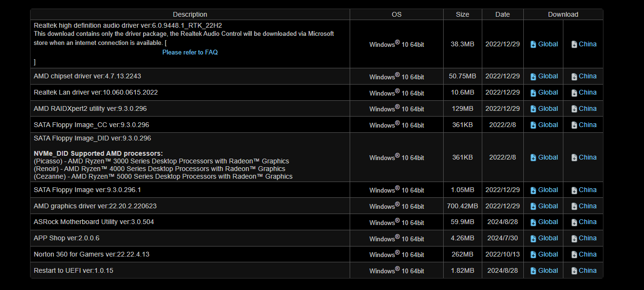Click the China download icon for ASRock Motherboard Utility
This screenshot has height=290, width=644.
(574, 222)
